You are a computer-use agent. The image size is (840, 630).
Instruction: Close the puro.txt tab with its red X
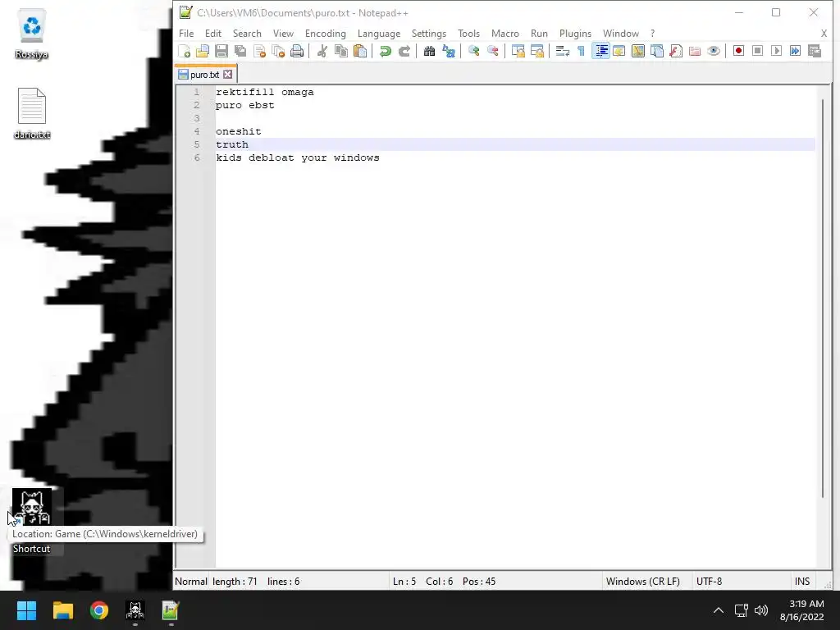click(x=228, y=74)
